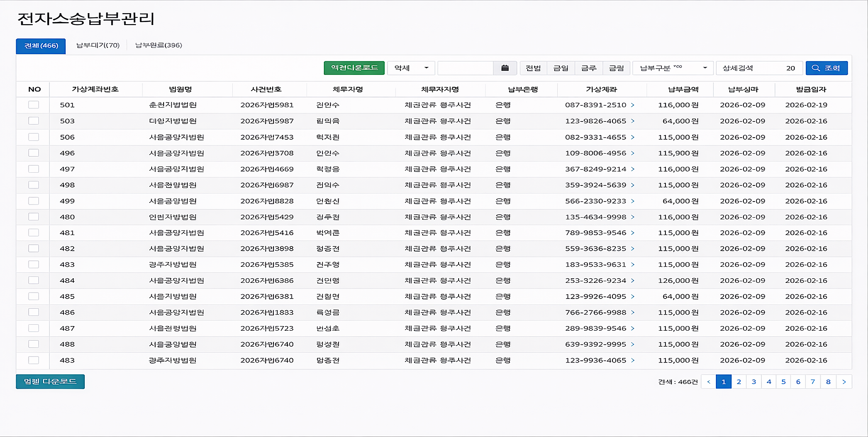Image resolution: width=868 pixels, height=437 pixels.
Task: Open the chevron next to account 639-9392-9995
Action: pos(632,344)
